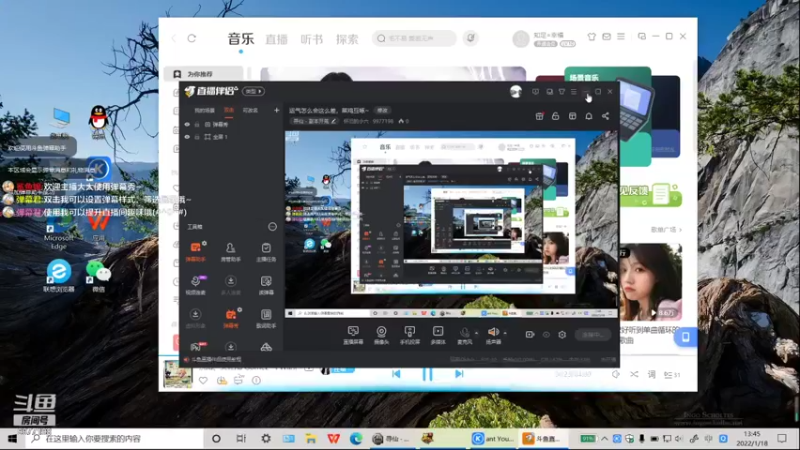The height and width of the screenshot is (450, 800).
Task: Expand microphone options arrow
Action: point(477,333)
